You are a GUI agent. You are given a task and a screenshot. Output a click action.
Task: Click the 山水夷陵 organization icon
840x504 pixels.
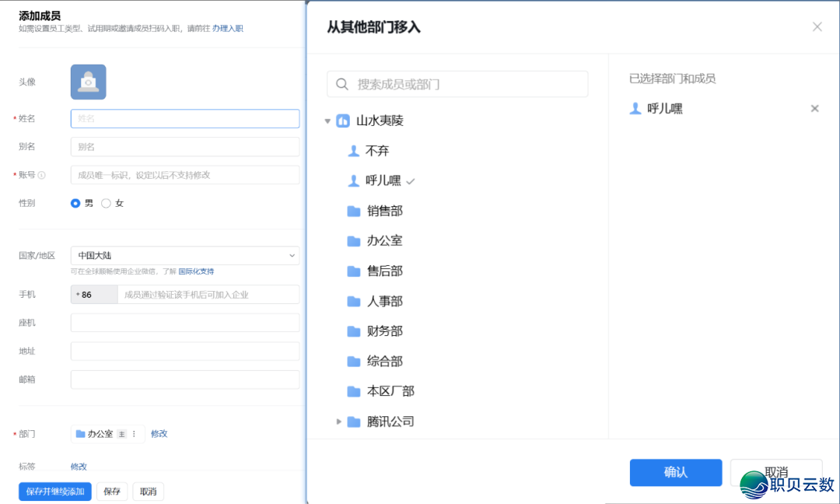point(343,121)
